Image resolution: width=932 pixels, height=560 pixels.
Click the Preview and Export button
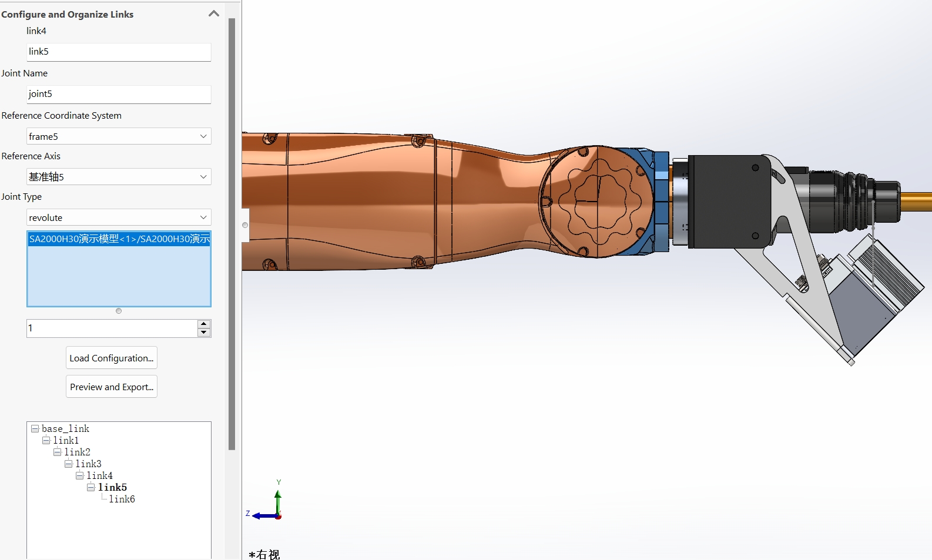111,387
